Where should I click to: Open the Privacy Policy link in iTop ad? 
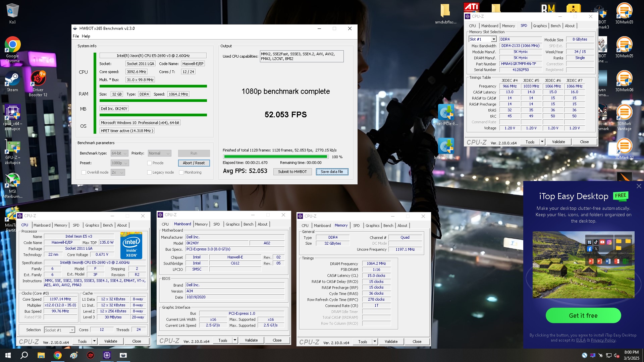tap(603, 340)
